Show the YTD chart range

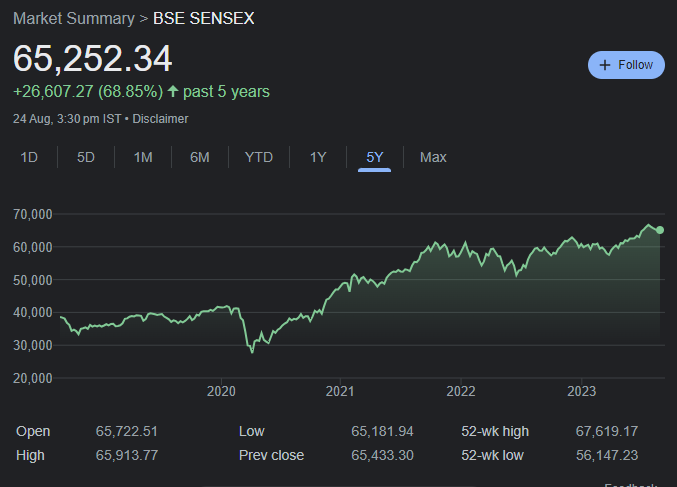pos(259,157)
